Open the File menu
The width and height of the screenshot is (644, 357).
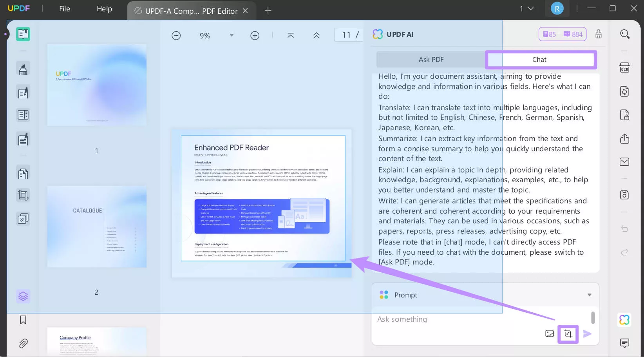(x=65, y=9)
